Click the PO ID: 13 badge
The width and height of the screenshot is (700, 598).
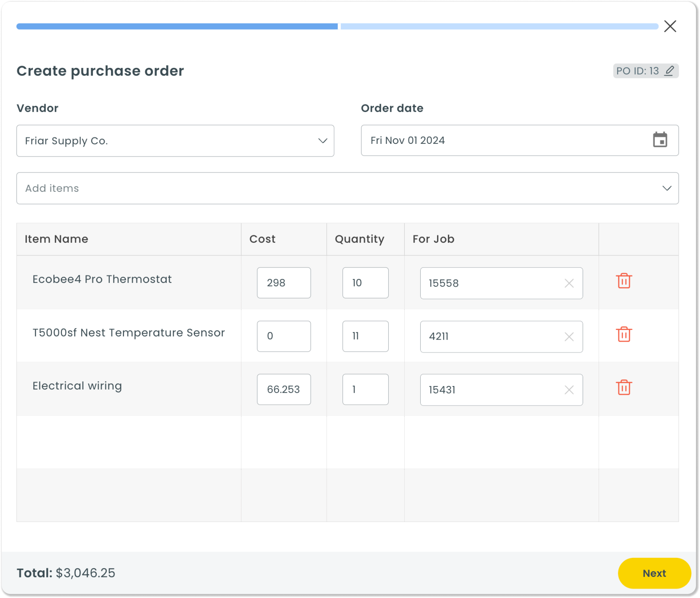pyautogui.click(x=637, y=71)
